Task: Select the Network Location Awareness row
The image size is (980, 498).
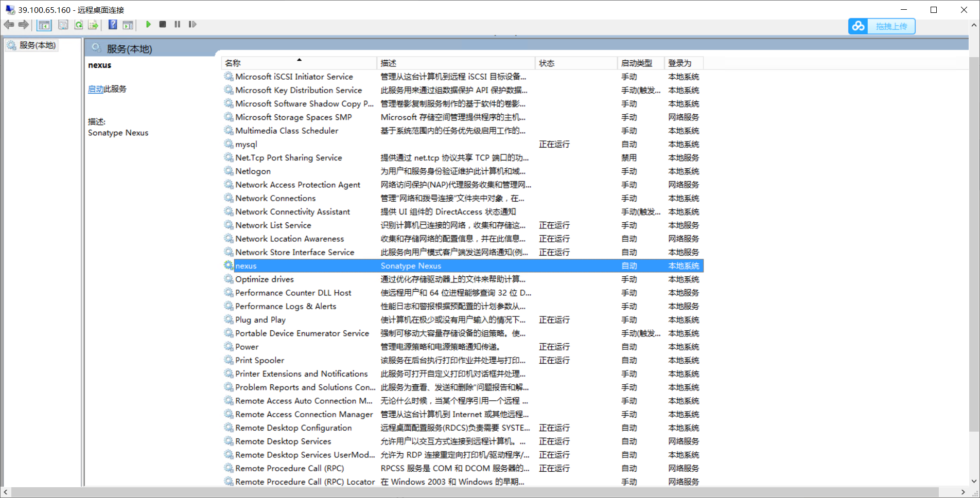Action: click(462, 239)
